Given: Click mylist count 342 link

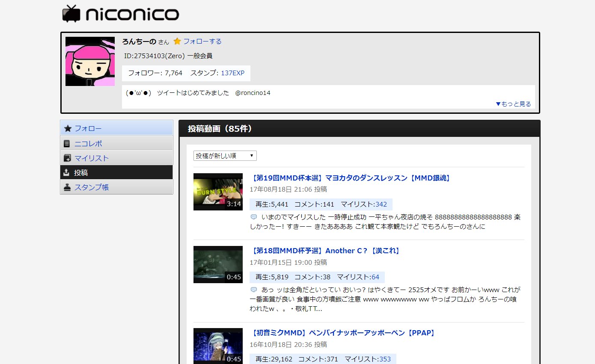Looking at the screenshot, I should [381, 204].
